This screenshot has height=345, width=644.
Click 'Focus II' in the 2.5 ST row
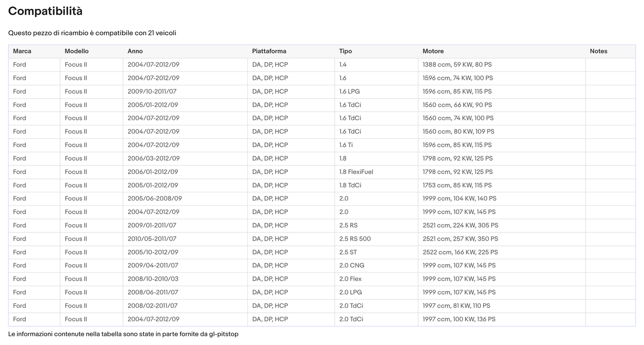(x=76, y=252)
